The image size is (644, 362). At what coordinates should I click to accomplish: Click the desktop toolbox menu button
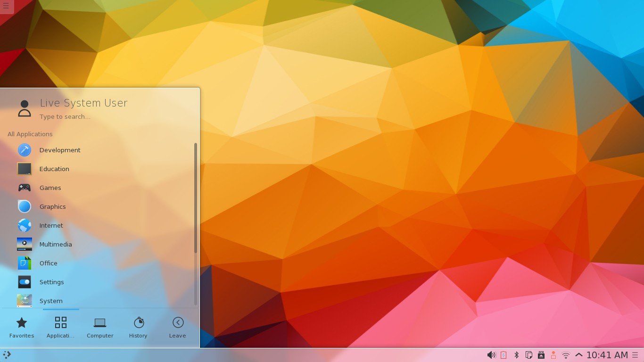point(6,6)
